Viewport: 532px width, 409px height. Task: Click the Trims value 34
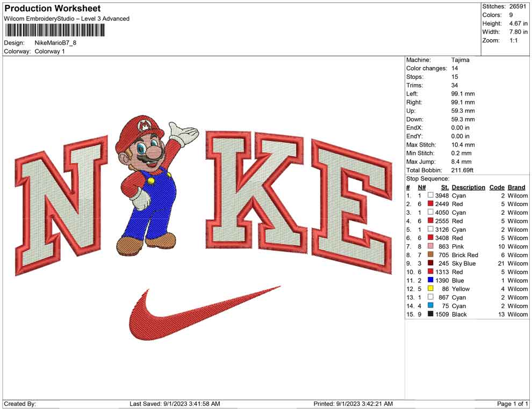pos(454,85)
